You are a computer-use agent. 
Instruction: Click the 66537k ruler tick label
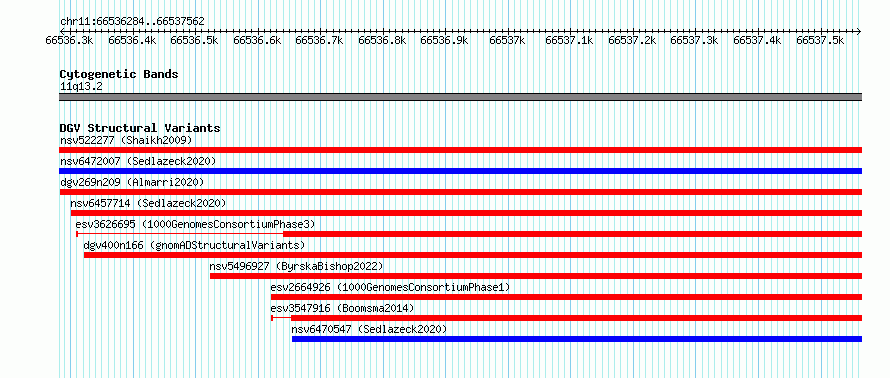pos(507,41)
